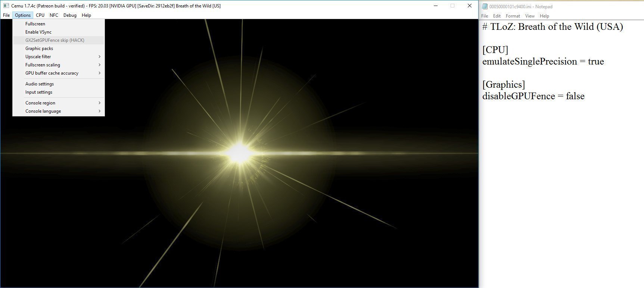This screenshot has height=288, width=644.
Task: Click the 'emulateSinglePrecision = true' line
Action: (543, 62)
